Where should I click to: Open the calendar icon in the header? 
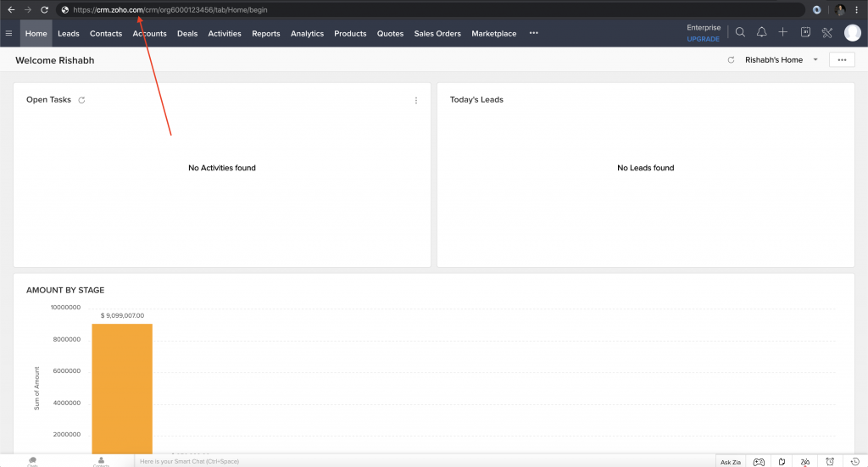[x=805, y=33]
